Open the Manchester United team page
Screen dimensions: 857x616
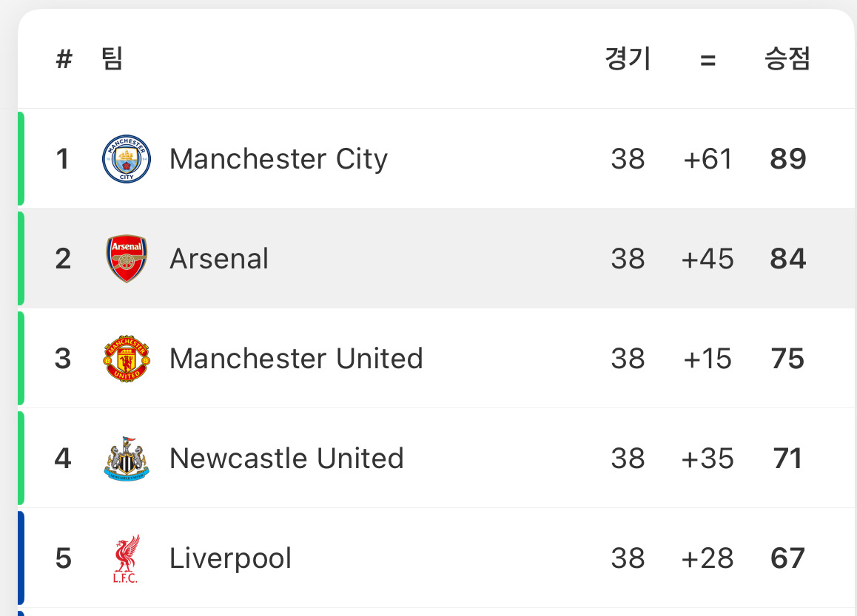pyautogui.click(x=296, y=359)
